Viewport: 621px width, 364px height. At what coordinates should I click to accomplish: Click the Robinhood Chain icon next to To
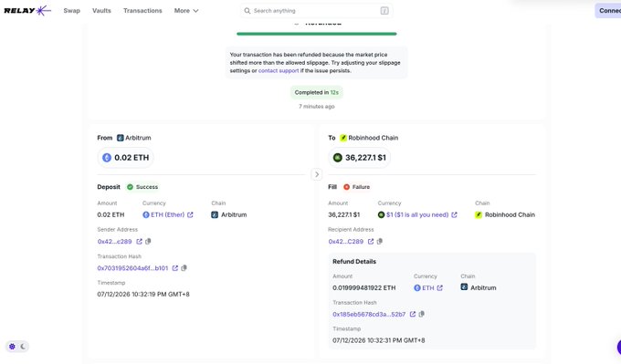click(x=343, y=138)
